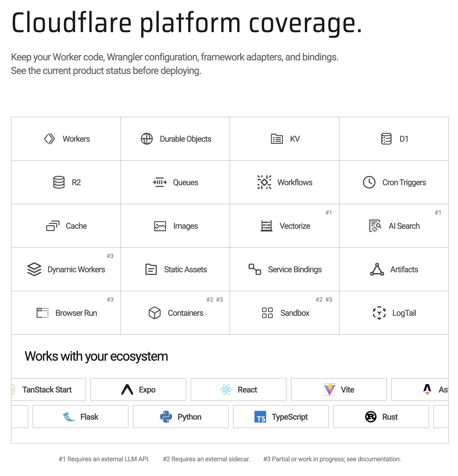
Task: Click the #2 footnote marker on Sandbox
Action: [319, 299]
